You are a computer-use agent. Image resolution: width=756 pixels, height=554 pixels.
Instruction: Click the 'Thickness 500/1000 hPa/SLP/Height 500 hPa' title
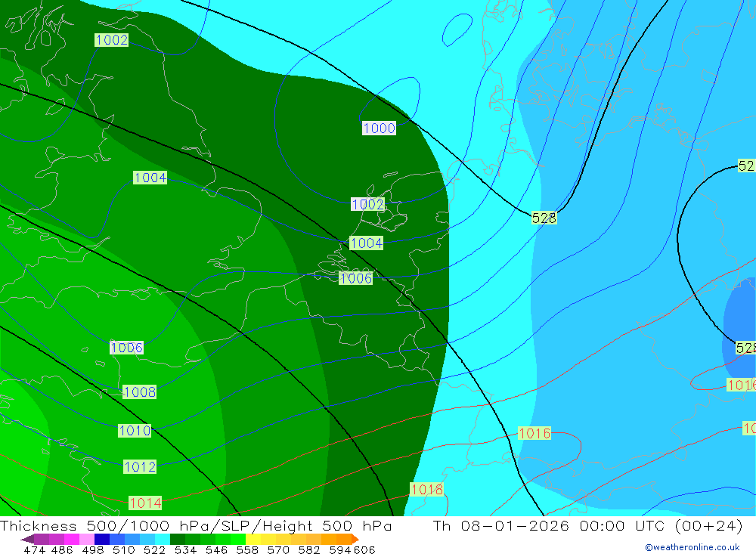pyautogui.click(x=196, y=525)
